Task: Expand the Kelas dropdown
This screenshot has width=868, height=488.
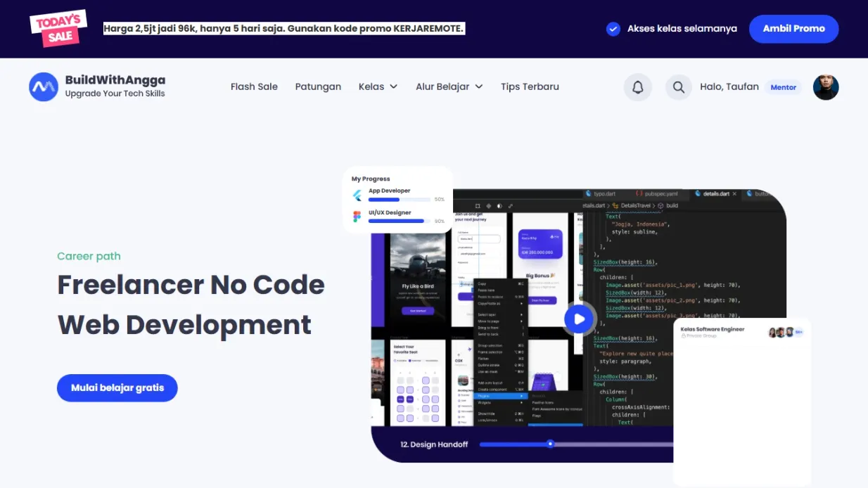Action: [378, 86]
